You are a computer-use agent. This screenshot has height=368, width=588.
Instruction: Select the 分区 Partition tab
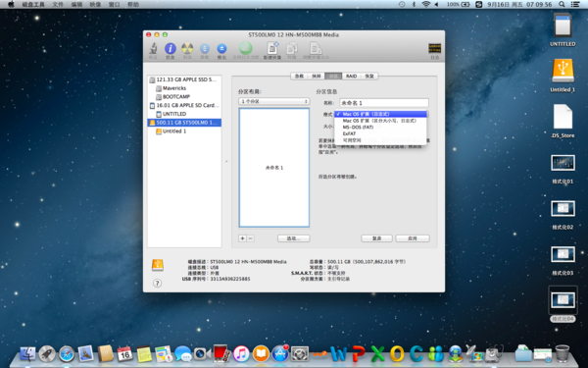pos(333,77)
